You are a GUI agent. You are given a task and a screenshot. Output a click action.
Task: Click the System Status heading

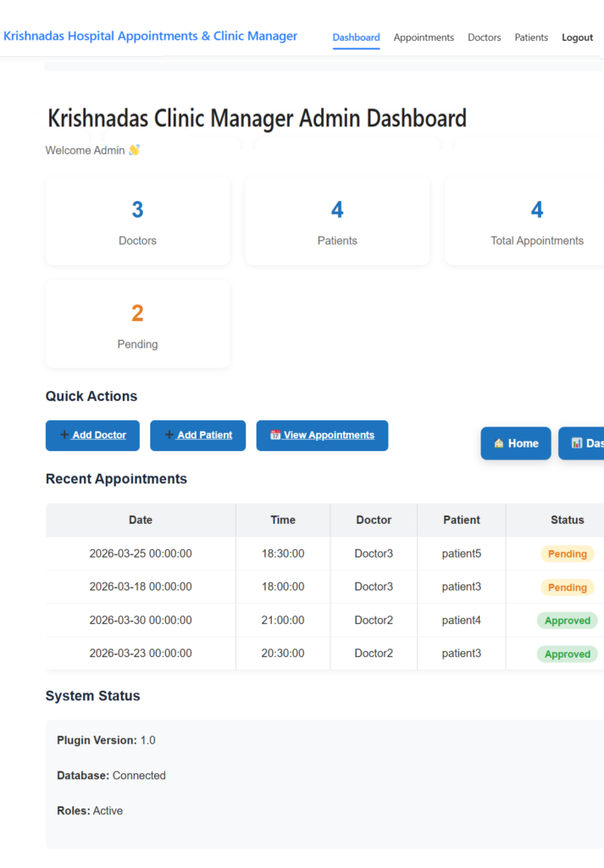point(93,696)
